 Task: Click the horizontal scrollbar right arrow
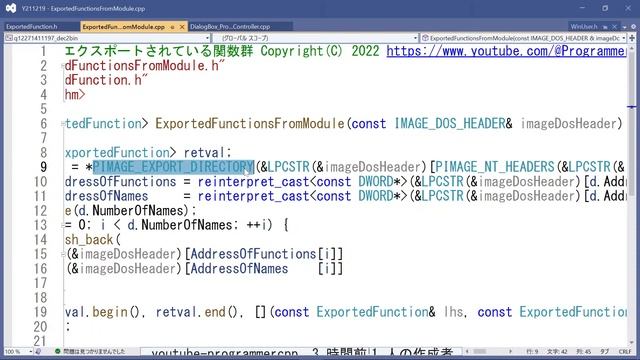pos(511,351)
